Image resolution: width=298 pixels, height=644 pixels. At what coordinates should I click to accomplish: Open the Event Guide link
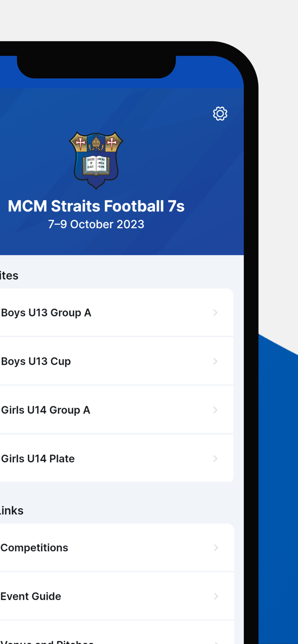click(x=108, y=596)
